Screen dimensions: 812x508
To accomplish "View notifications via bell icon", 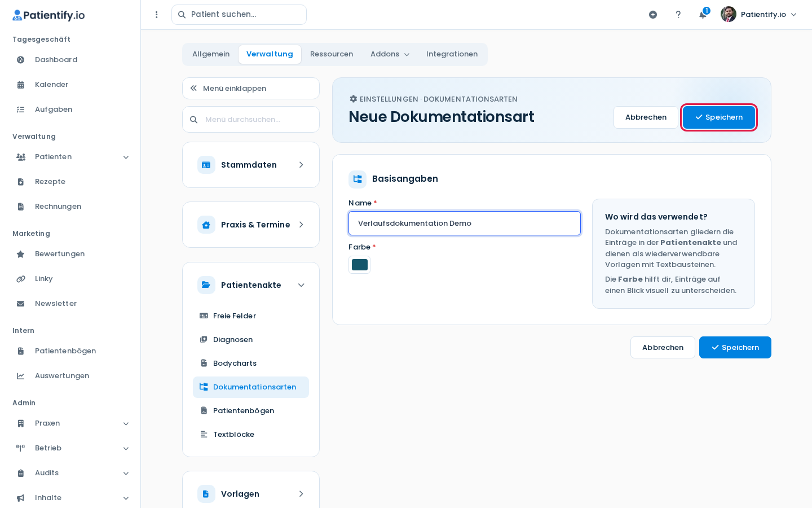I will [x=703, y=14].
